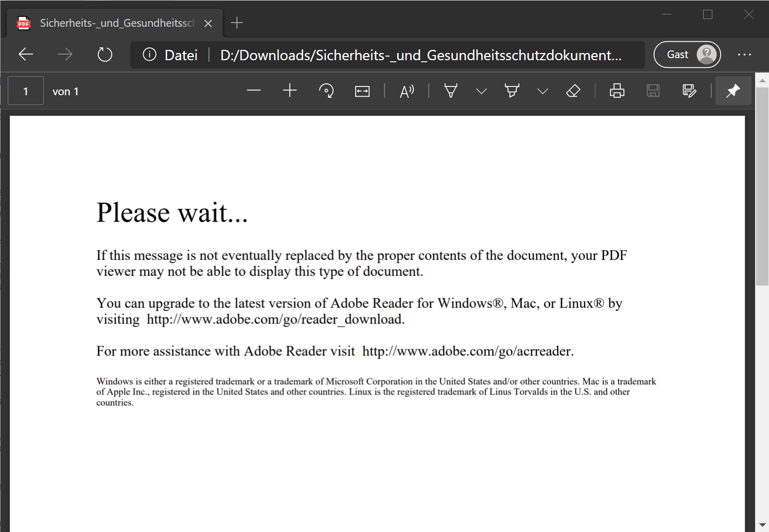Click the Save icon in PDF toolbar

[x=653, y=91]
